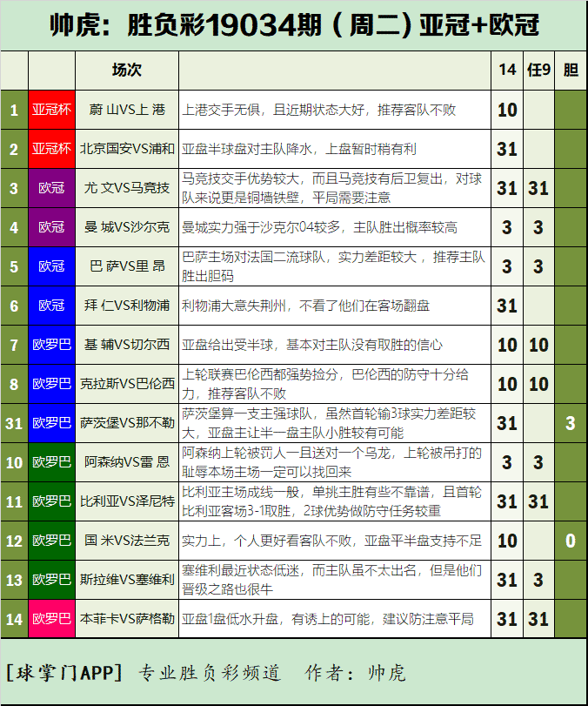Select the match cell 斯拉维VS塞维利
This screenshot has width=588, height=706.
tap(127, 580)
